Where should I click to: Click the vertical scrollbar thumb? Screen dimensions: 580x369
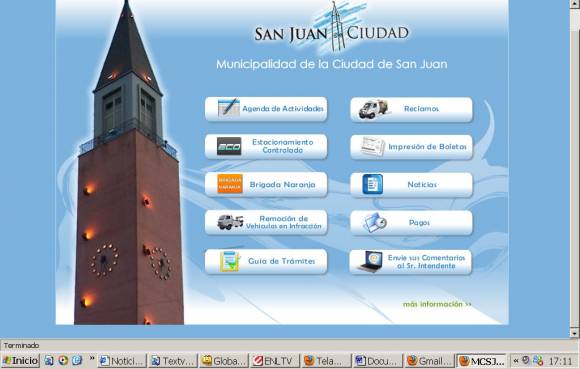coord(574,178)
